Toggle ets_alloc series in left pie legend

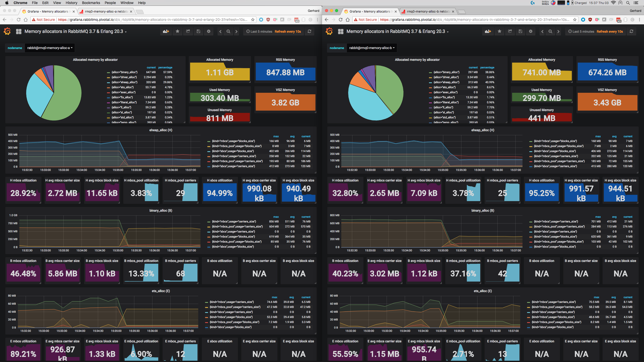click(x=123, y=87)
